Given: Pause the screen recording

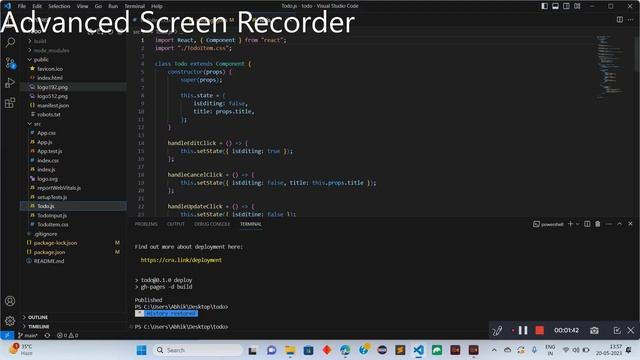Looking at the screenshot, I should (523, 330).
